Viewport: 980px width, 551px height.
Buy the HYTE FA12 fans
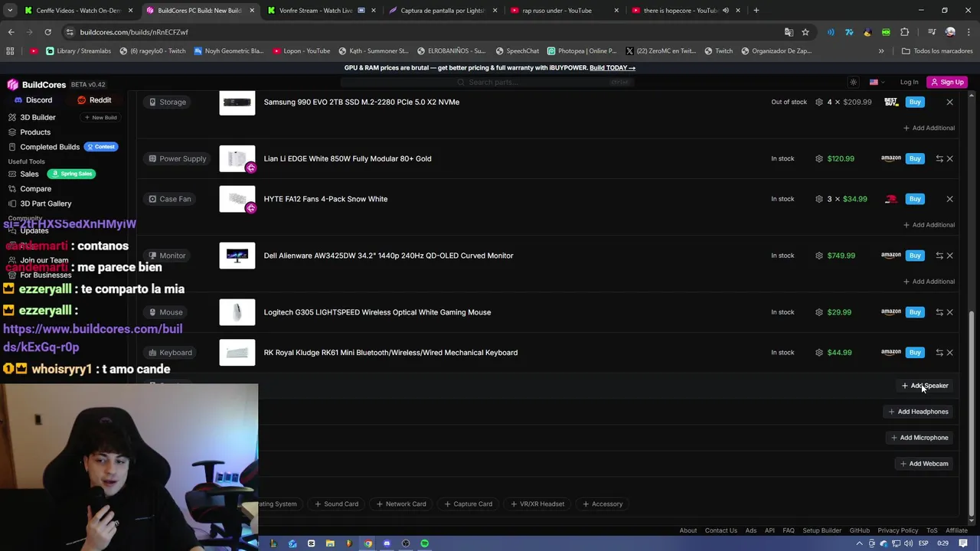[915, 199]
